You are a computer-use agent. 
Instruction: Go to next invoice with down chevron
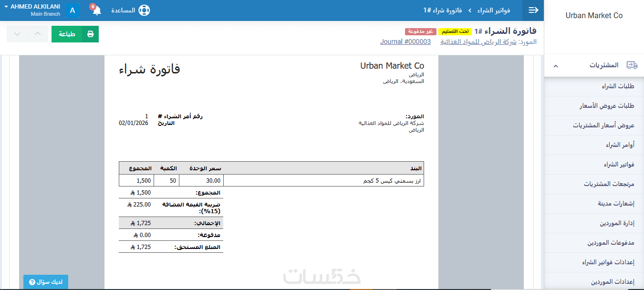tap(18, 34)
